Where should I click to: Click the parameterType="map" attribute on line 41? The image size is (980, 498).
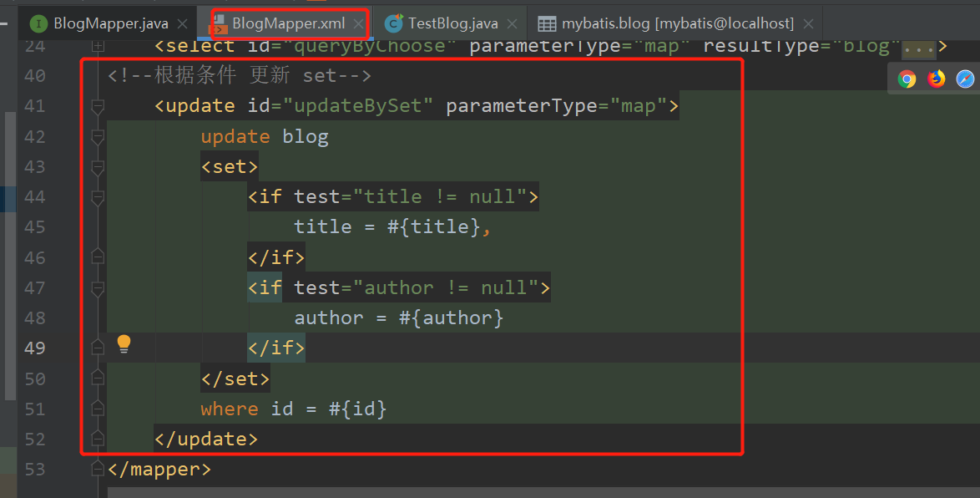(x=556, y=106)
